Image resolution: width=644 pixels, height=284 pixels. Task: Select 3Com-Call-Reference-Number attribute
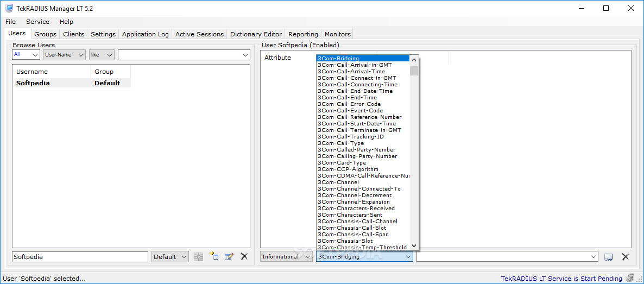coord(363,117)
